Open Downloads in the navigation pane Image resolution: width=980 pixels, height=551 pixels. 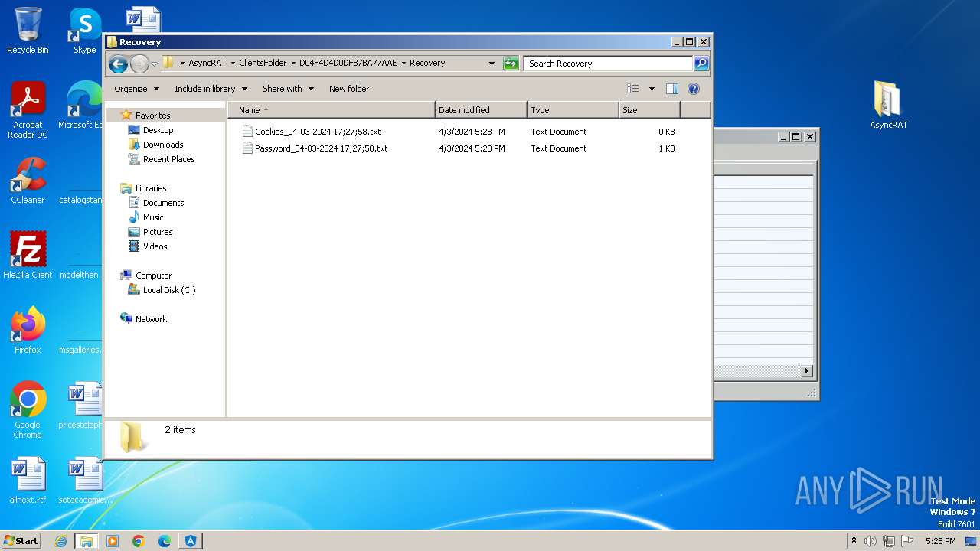point(163,145)
